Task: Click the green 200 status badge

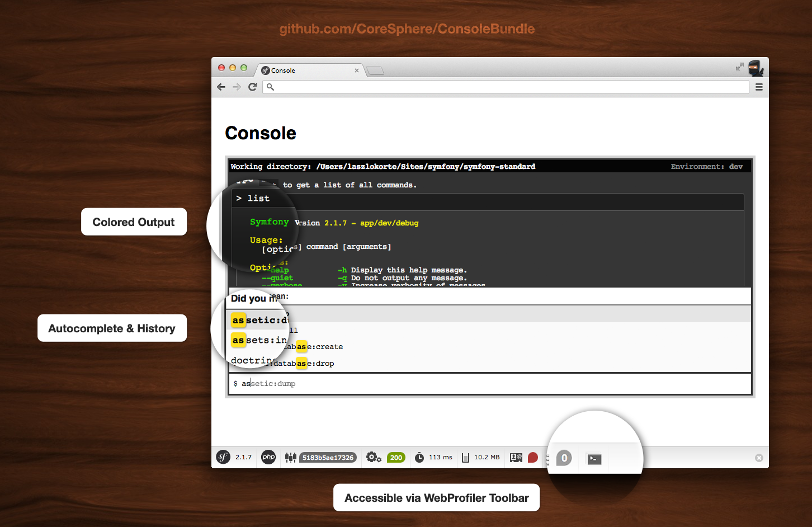Action: pos(396,458)
